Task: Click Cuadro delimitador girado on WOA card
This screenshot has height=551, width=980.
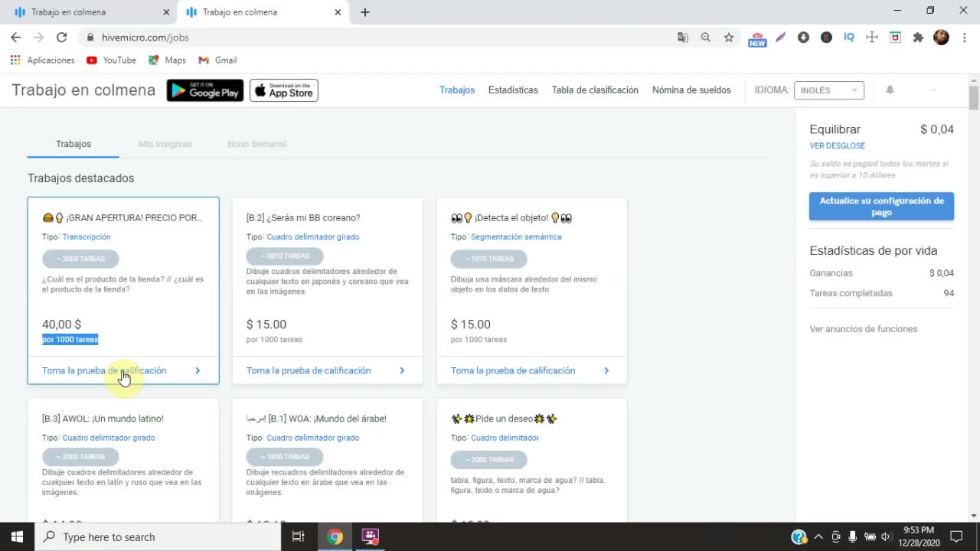Action: (x=312, y=439)
